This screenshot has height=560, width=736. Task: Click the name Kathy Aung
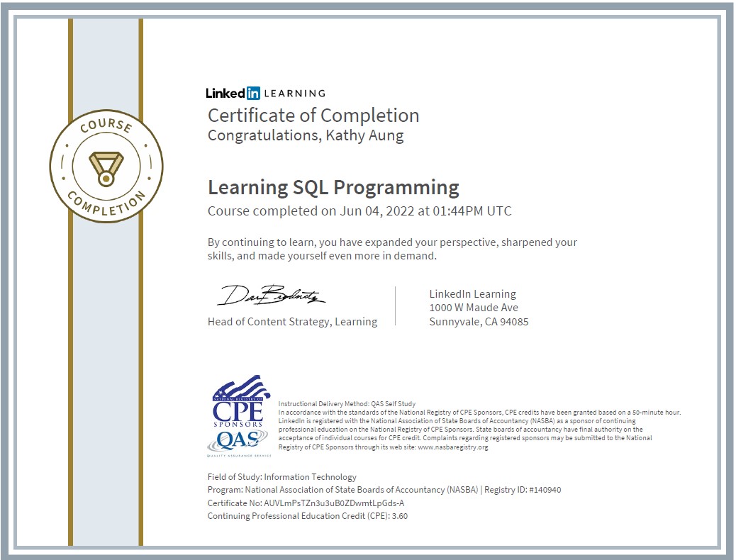click(x=364, y=135)
